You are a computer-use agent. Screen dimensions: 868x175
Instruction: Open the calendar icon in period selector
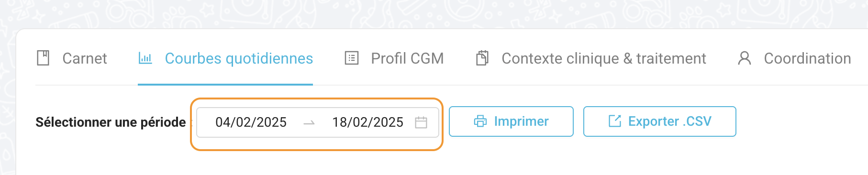click(421, 122)
